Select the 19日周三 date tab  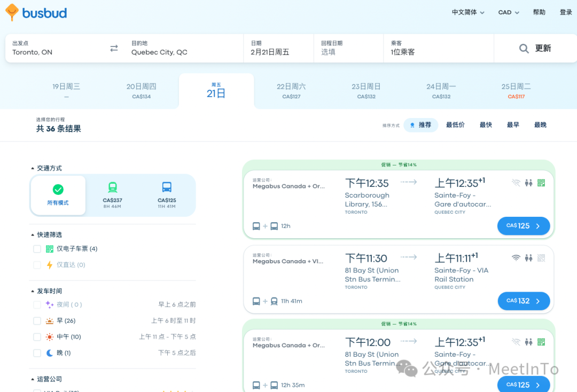[66, 90]
